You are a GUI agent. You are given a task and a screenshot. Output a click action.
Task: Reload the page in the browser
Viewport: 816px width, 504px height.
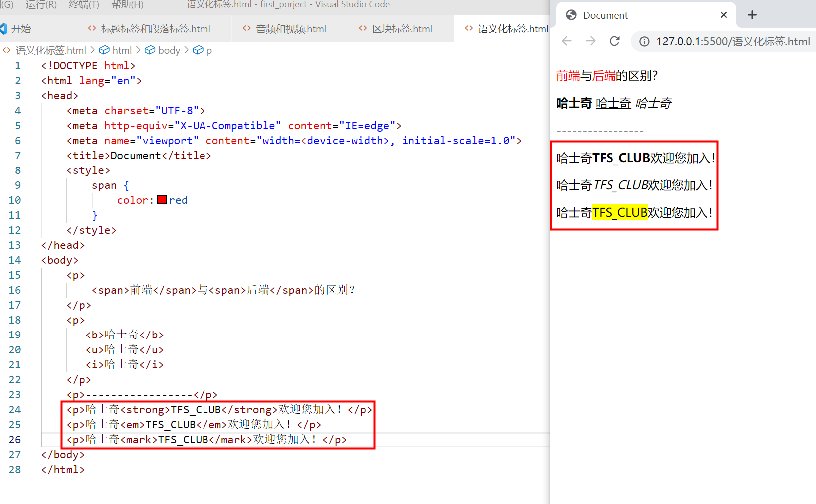(x=614, y=41)
